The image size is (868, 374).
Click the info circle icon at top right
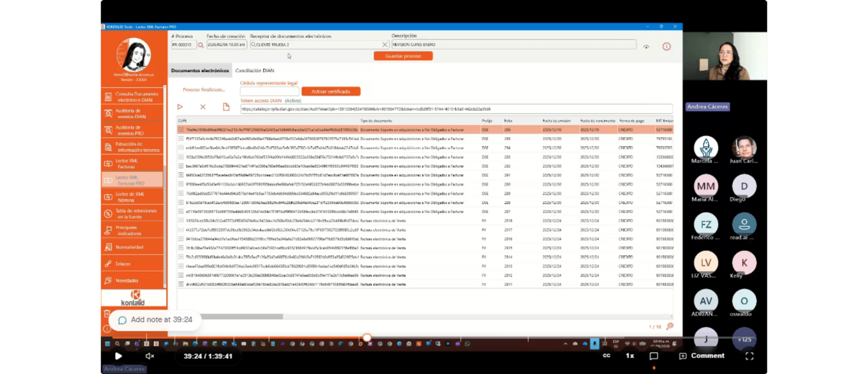click(x=667, y=47)
